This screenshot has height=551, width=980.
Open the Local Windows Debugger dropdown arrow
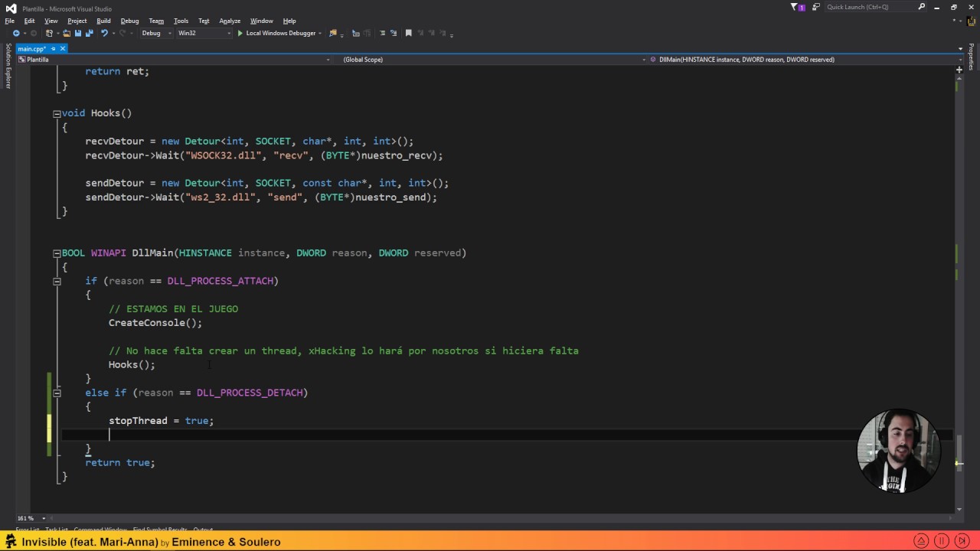click(x=320, y=33)
